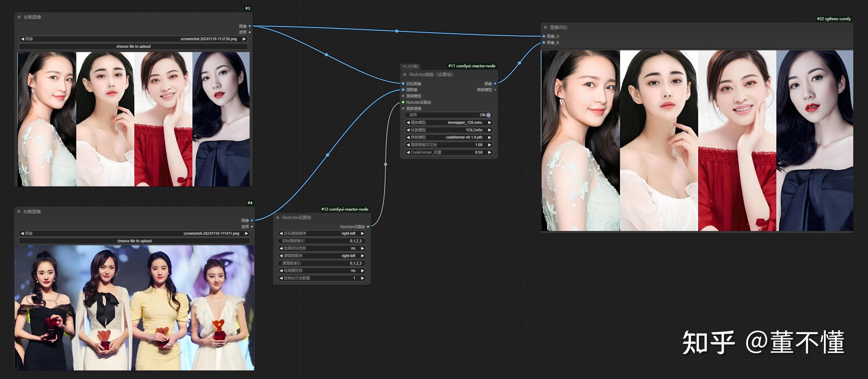The width and height of the screenshot is (868, 379).
Task: Toggle 检测源性别 value with left arrow
Action: click(281, 271)
